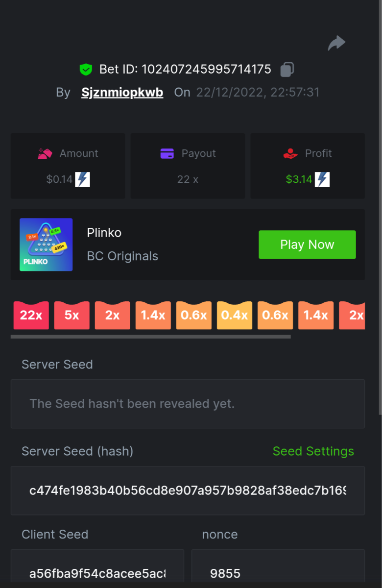Copy the Bet ID with copy icon
This screenshot has height=588, width=382.
click(287, 70)
